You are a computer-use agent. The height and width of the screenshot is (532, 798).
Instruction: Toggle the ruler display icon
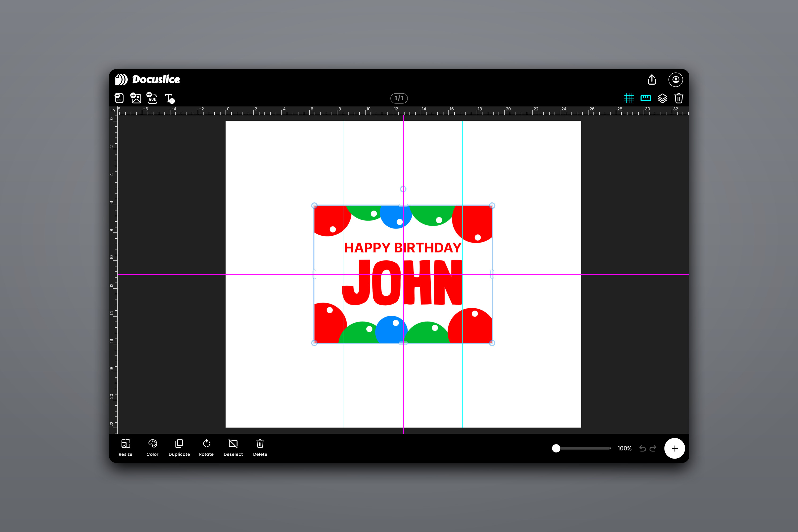(x=645, y=98)
